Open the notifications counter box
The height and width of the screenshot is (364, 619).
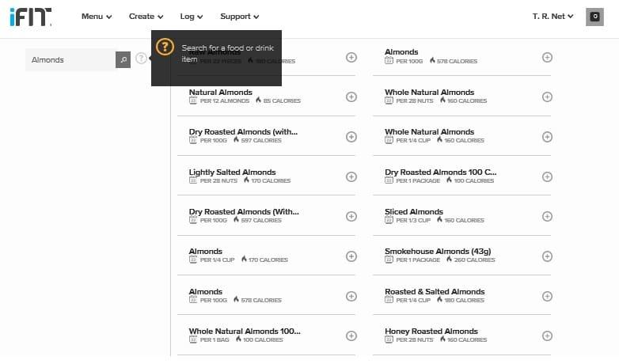click(594, 17)
